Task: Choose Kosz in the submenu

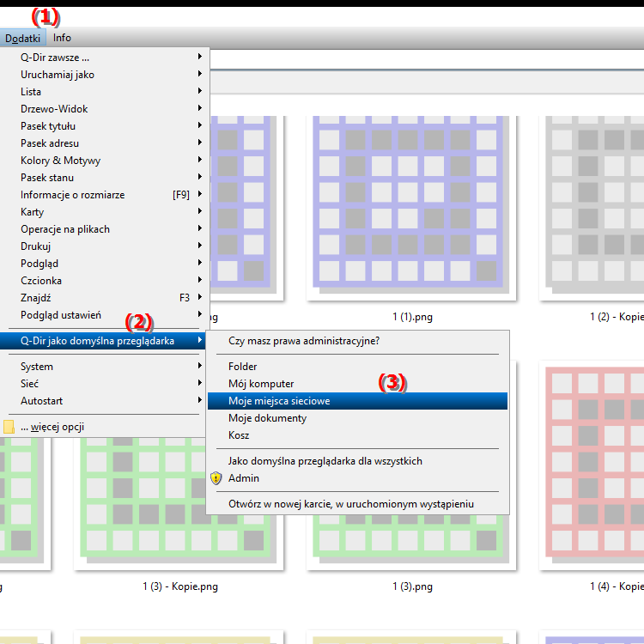Action: click(357, 435)
